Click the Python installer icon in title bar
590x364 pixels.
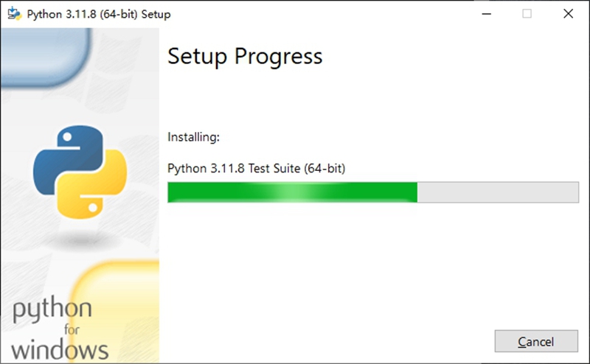tap(14, 14)
